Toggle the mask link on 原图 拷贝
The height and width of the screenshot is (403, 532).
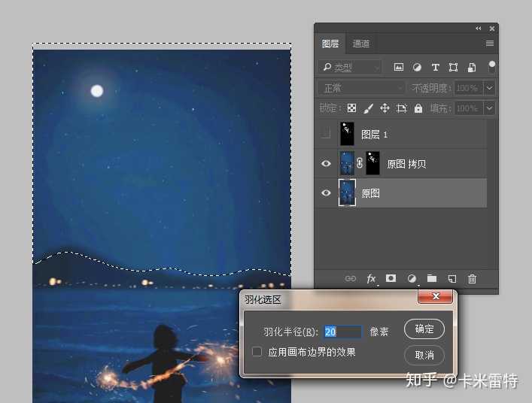tap(360, 163)
